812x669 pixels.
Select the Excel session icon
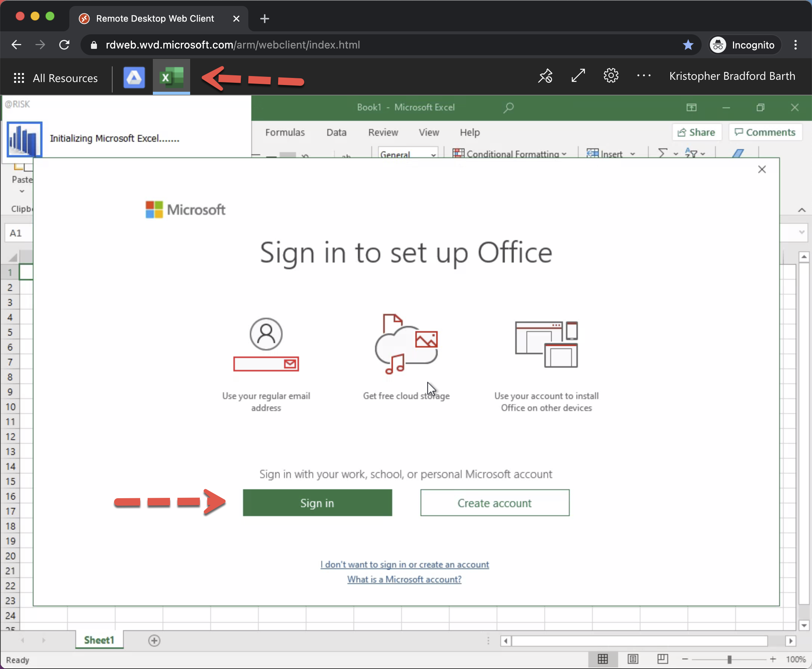(x=171, y=77)
